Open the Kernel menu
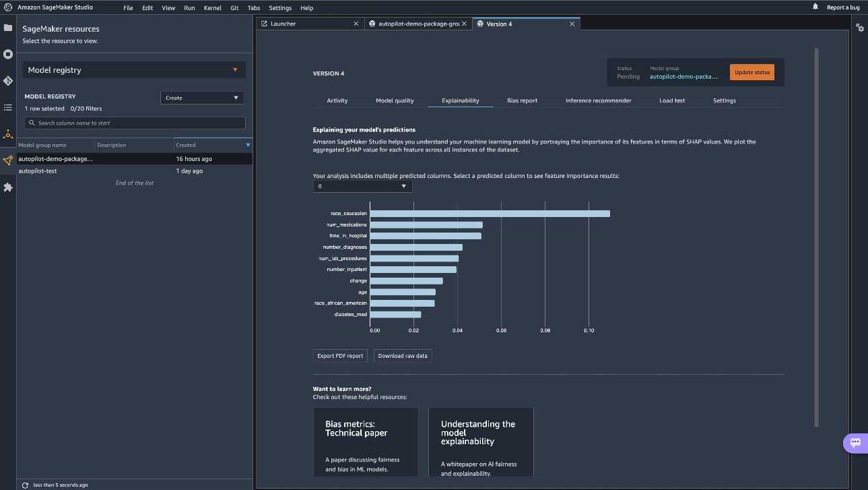This screenshot has height=490, width=868. [212, 8]
